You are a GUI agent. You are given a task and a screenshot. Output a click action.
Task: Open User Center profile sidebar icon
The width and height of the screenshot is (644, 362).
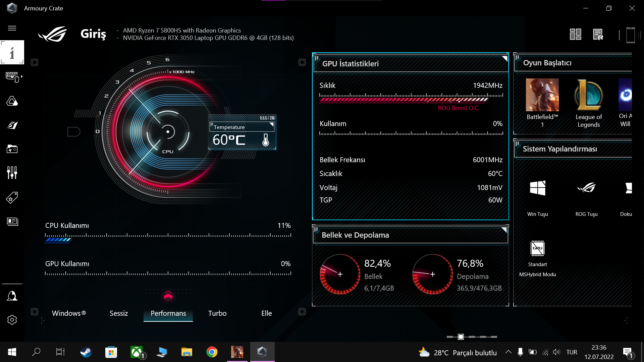click(x=12, y=296)
